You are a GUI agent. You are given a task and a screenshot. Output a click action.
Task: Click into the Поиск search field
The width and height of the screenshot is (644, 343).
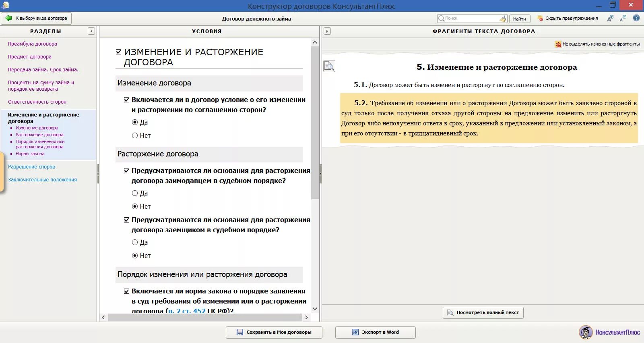click(472, 19)
